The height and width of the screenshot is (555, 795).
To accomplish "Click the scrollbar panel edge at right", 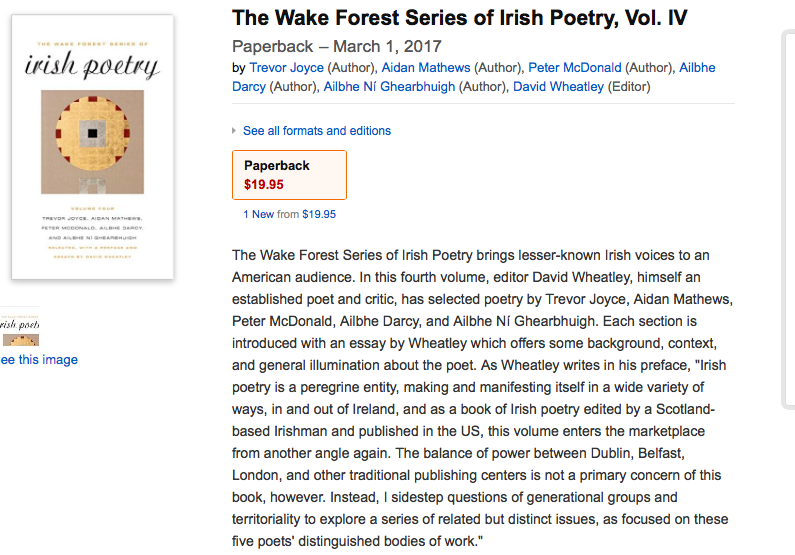I will tap(788, 220).
